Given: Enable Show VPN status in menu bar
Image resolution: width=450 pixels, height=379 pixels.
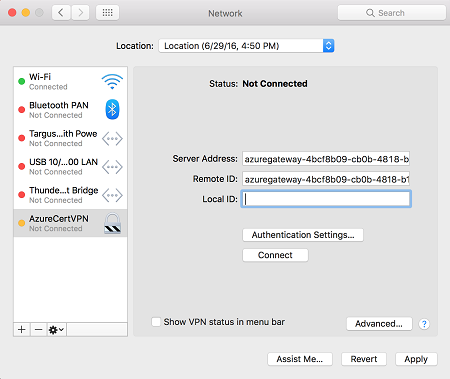Looking at the screenshot, I should point(156,322).
